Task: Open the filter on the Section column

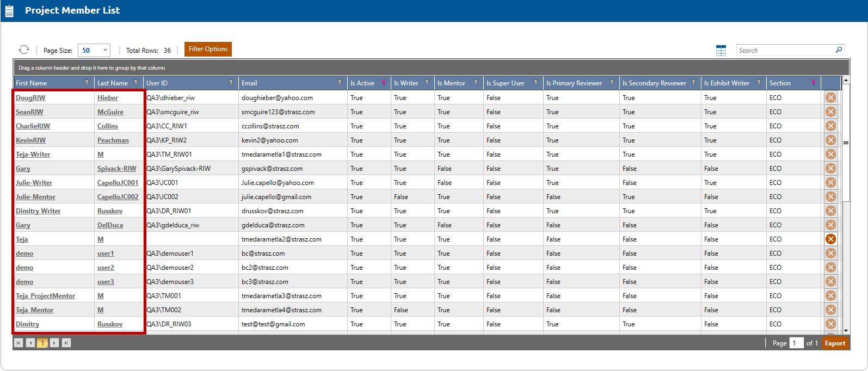Action: [x=813, y=83]
